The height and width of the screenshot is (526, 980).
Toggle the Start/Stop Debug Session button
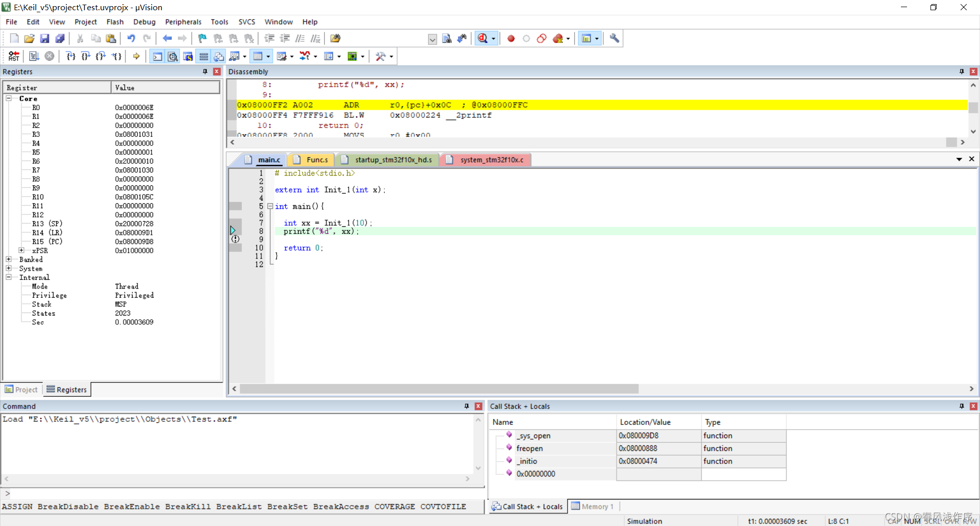[482, 38]
